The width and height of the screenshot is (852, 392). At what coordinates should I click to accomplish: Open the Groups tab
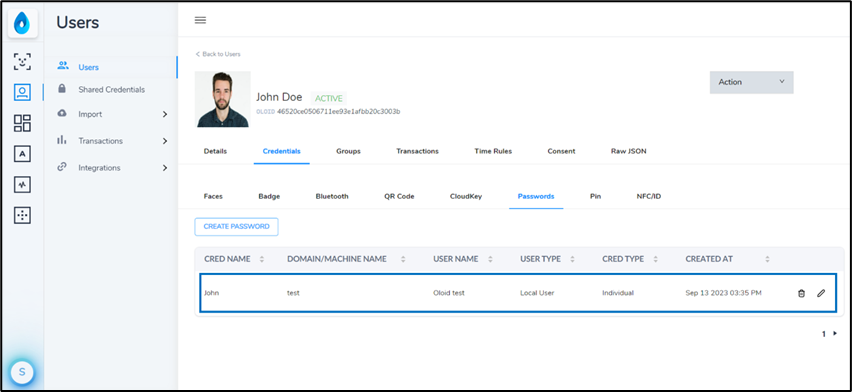[x=348, y=151]
